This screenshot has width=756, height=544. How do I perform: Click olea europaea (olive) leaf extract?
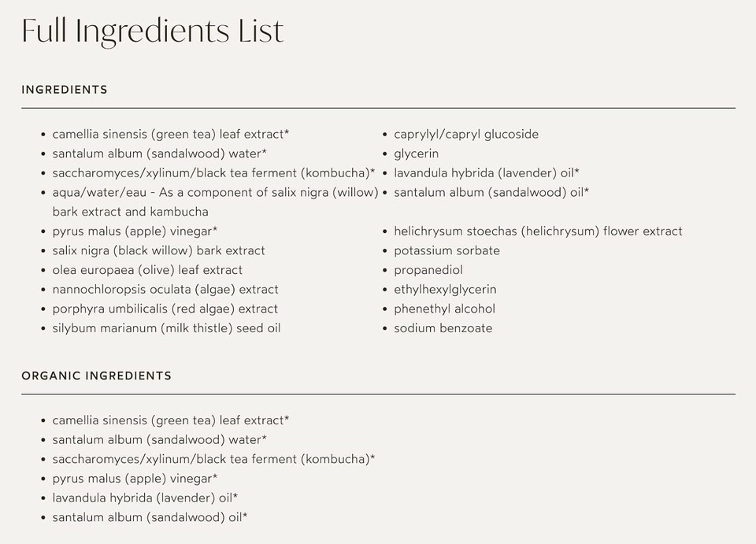[147, 270]
